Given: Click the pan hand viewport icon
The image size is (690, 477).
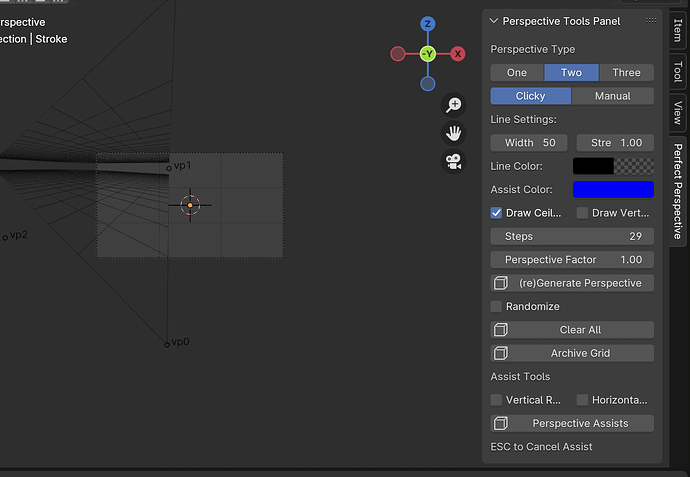Looking at the screenshot, I should [x=453, y=133].
